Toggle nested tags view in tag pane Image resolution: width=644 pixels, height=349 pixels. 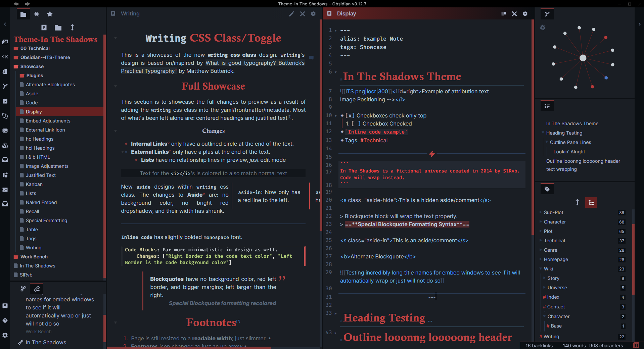pyautogui.click(x=591, y=202)
